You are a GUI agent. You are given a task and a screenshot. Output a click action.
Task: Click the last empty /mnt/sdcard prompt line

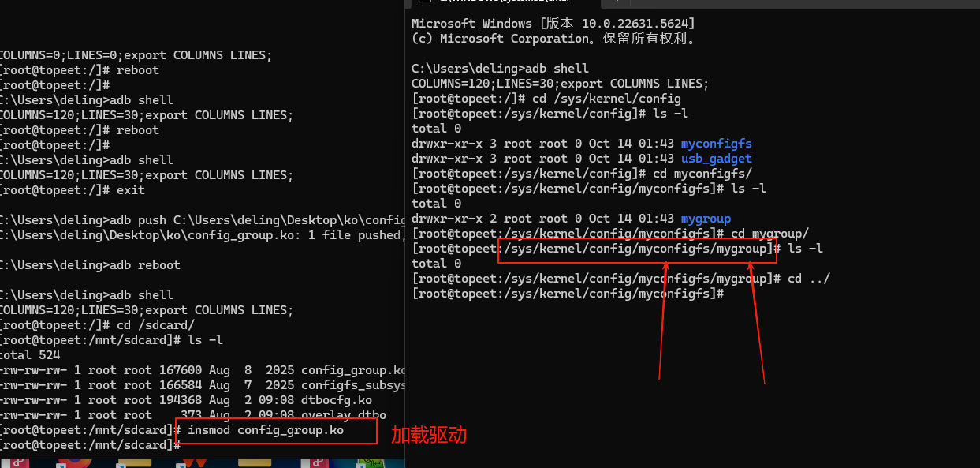pos(91,445)
